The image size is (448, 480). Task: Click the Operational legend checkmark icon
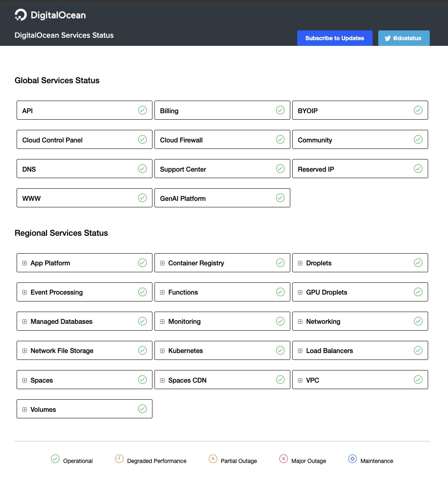pyautogui.click(x=56, y=459)
